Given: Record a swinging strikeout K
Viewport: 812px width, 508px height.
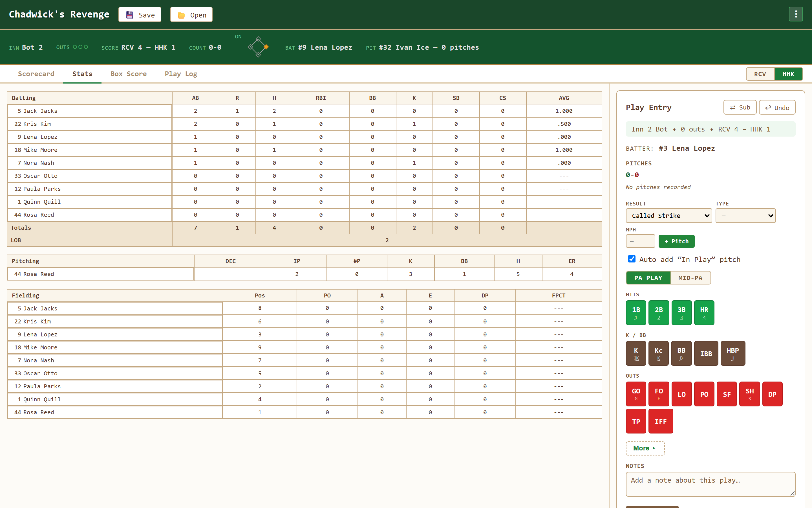Looking at the screenshot, I should point(636,353).
